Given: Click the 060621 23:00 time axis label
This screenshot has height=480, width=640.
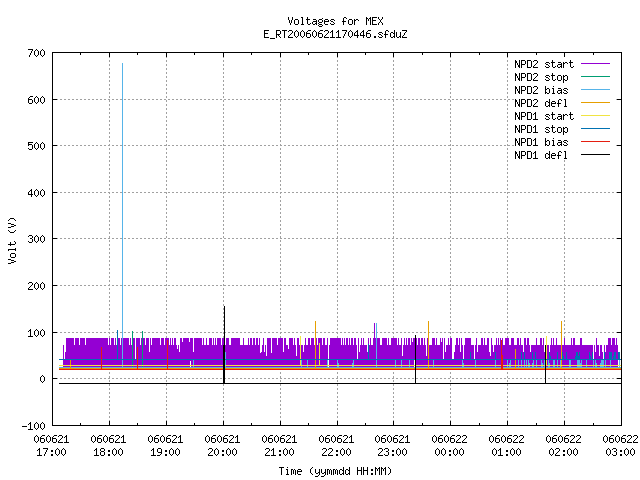Looking at the screenshot, I should click(392, 446).
